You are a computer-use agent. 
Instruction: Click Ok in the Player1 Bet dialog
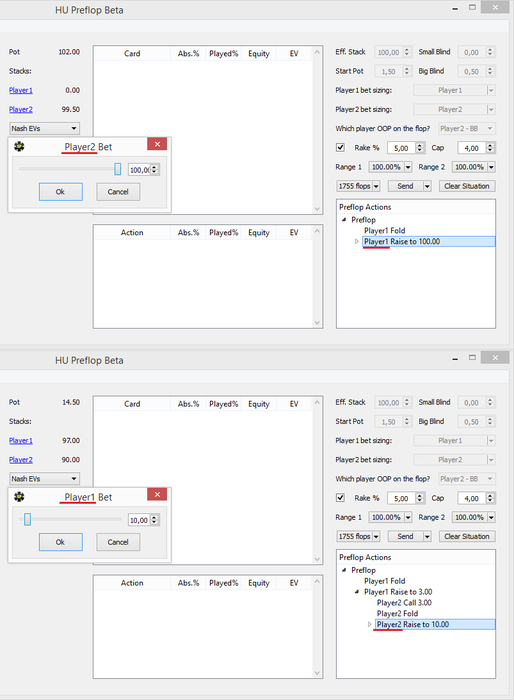61,542
